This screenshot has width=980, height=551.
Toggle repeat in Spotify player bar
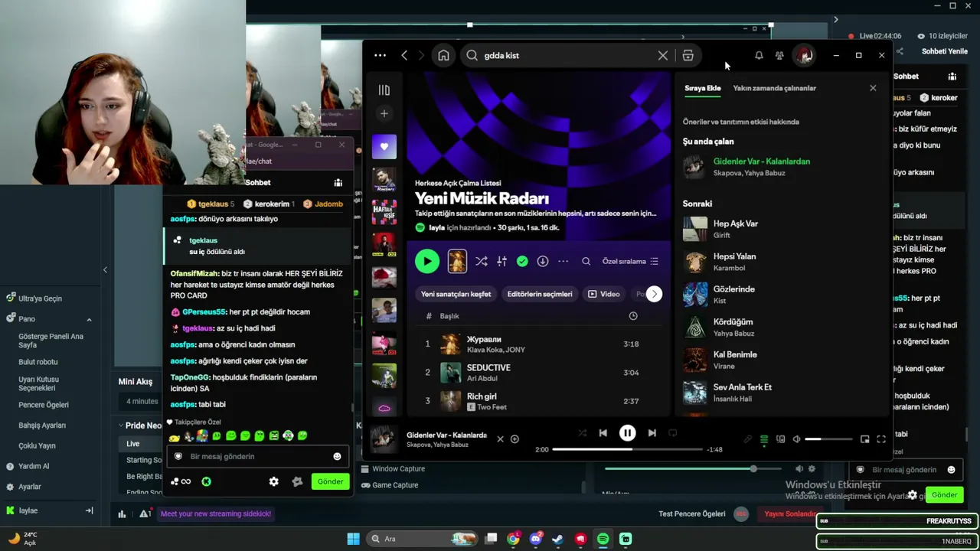(x=672, y=433)
